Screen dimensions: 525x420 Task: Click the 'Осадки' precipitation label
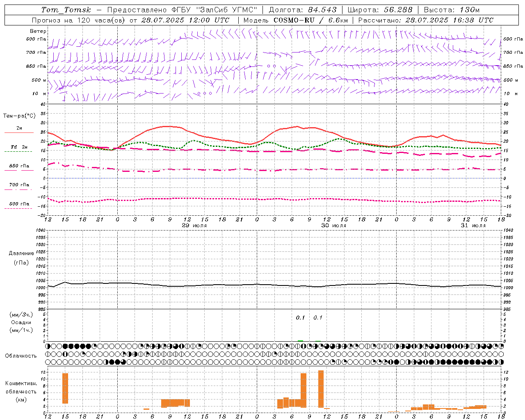[x=21, y=322]
